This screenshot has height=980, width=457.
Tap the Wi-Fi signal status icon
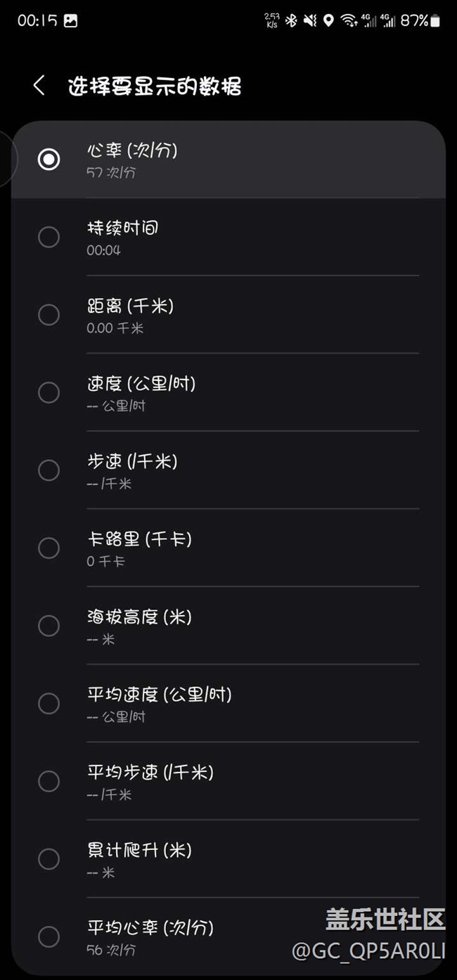click(349, 20)
